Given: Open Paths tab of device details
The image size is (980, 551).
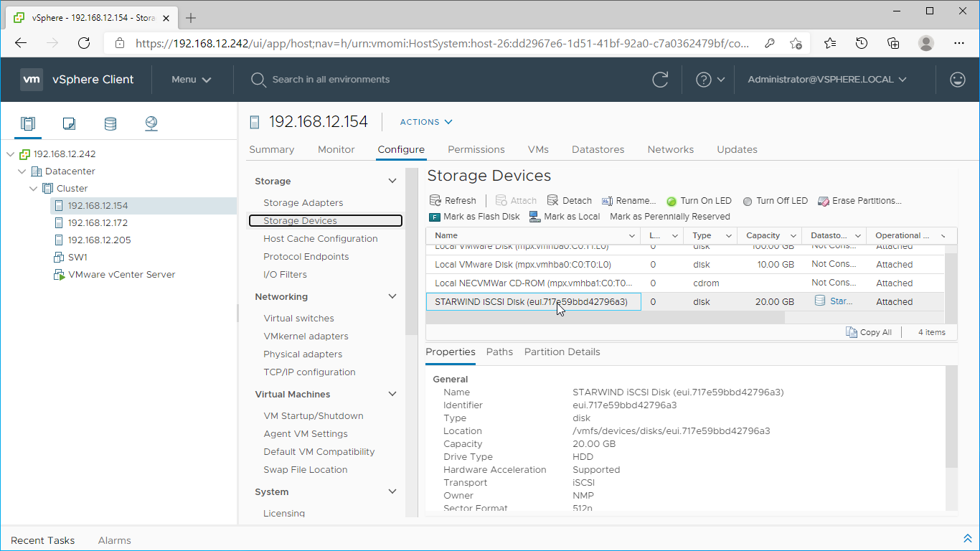Looking at the screenshot, I should click(499, 352).
